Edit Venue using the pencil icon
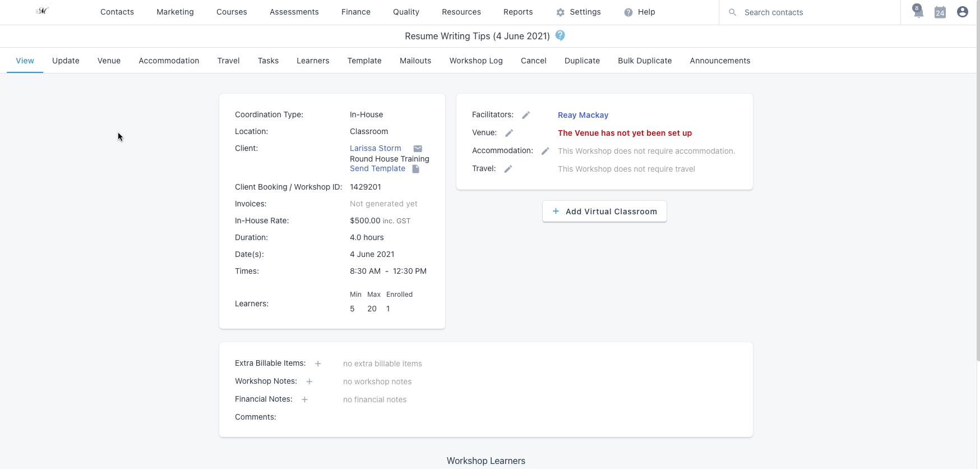Image resolution: width=980 pixels, height=469 pixels. (509, 133)
